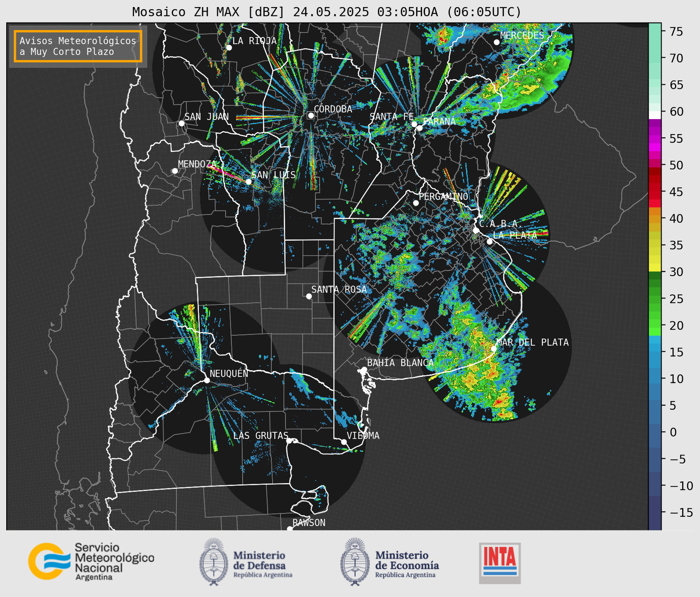Screen dimensions: 700x597
Task: Click the VIEDMA city marker dot
Action: pos(344,442)
